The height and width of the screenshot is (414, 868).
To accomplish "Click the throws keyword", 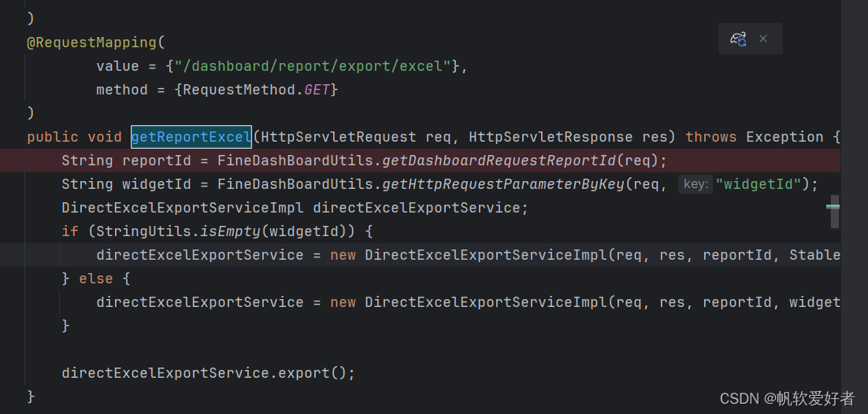I will tap(710, 137).
